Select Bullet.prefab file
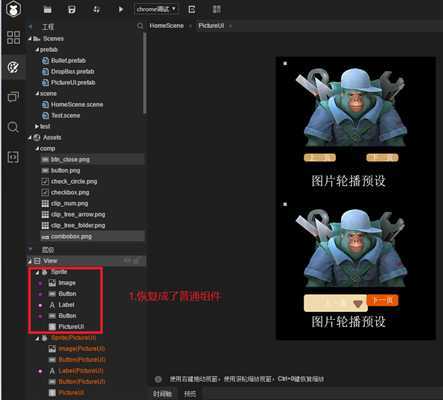This screenshot has height=400, width=443. click(x=68, y=61)
